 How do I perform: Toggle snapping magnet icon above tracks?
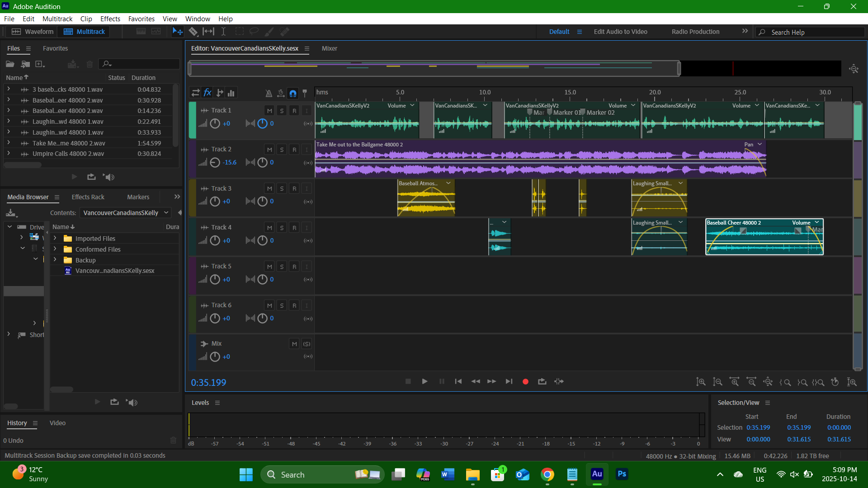point(293,93)
